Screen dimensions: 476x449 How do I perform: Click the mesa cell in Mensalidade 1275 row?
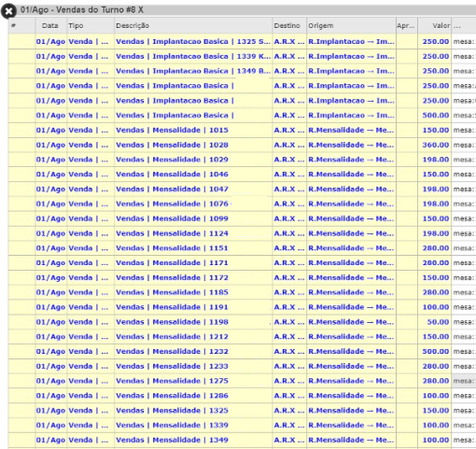pyautogui.click(x=464, y=381)
